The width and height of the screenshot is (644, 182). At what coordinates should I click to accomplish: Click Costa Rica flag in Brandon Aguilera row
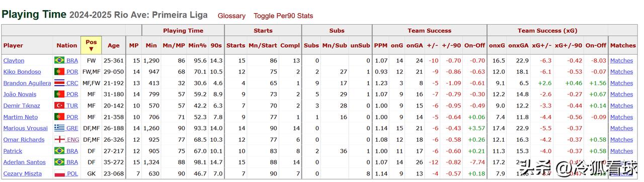pos(59,83)
